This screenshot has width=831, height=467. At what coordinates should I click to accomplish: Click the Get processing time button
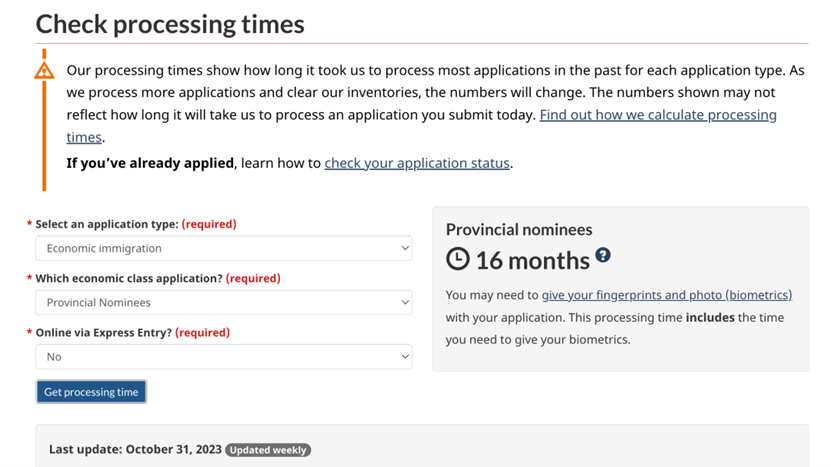[91, 392]
